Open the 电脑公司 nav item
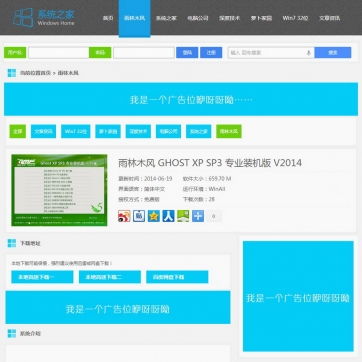362x362 pixels. [198, 18]
